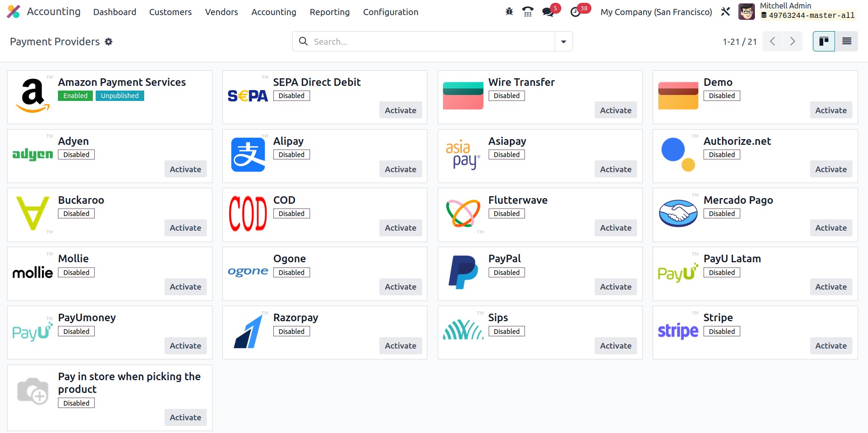Open the Dashboard menu
Screen dimensions: 868x433
point(115,12)
